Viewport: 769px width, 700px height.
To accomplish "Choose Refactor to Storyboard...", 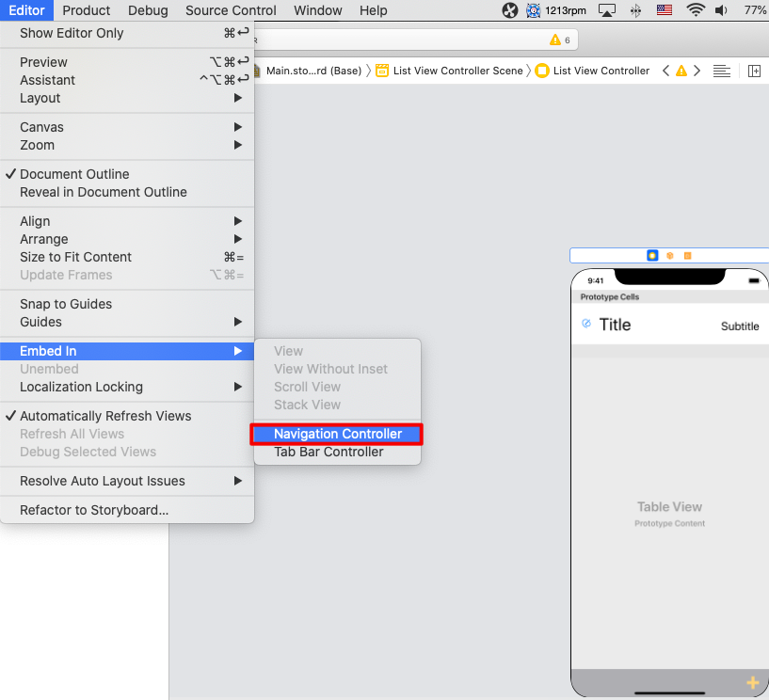I will [127, 510].
